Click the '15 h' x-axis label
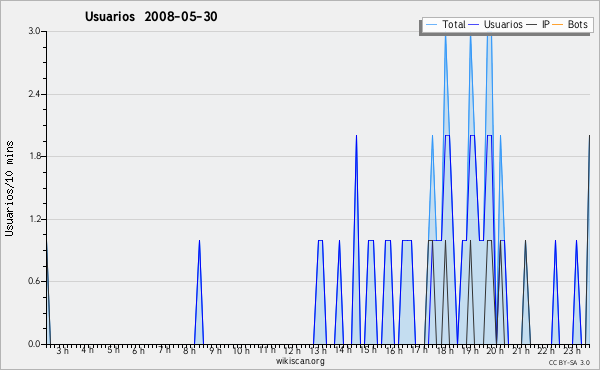600x370 pixels. pos(368,350)
